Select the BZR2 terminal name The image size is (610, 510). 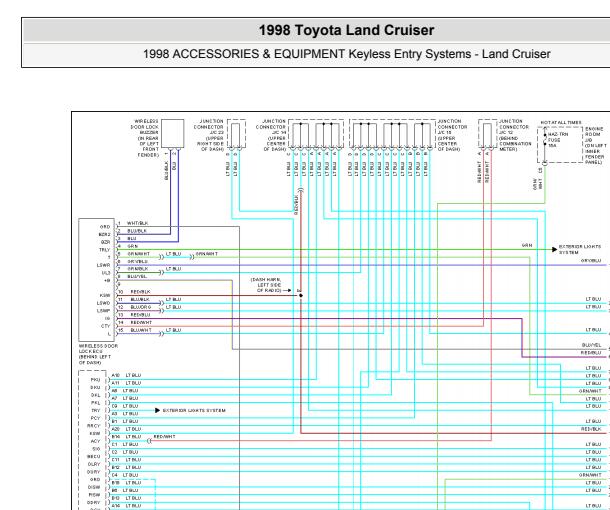(104, 235)
